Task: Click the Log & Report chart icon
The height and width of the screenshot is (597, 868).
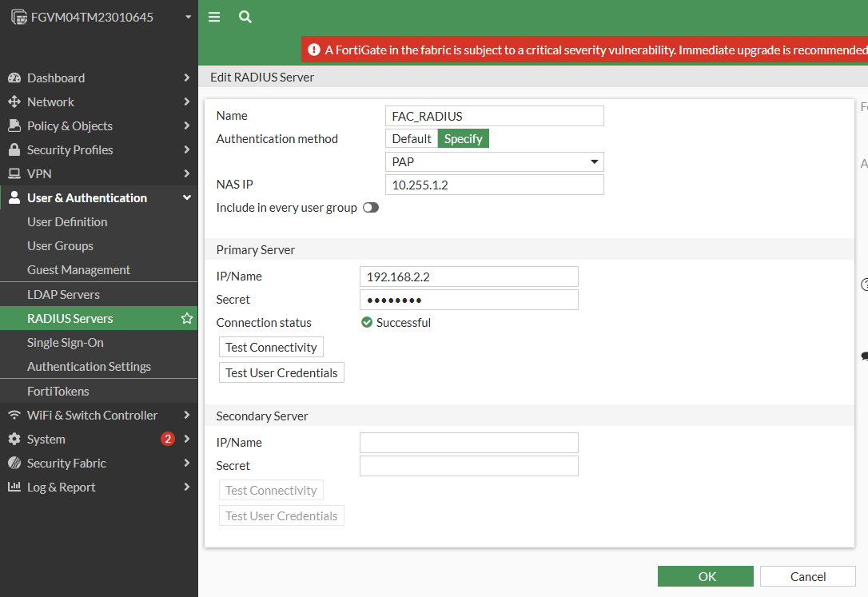Action: point(14,488)
